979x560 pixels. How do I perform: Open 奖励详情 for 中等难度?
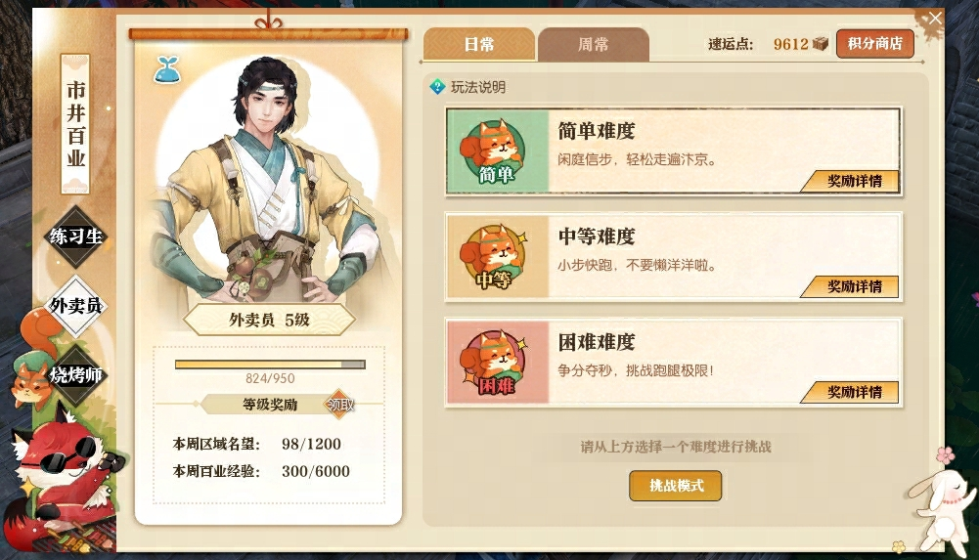coord(850,286)
